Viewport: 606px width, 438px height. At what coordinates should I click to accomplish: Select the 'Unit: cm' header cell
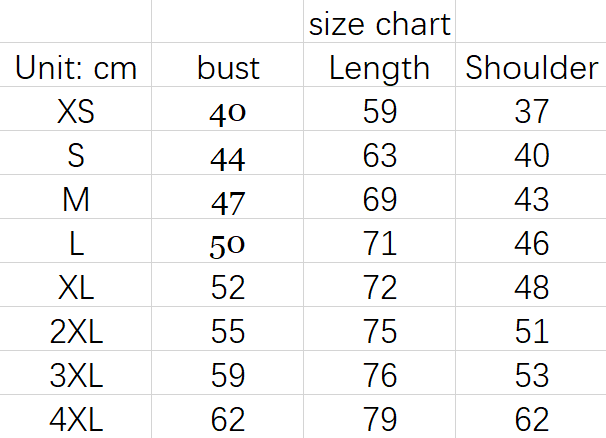click(x=76, y=68)
